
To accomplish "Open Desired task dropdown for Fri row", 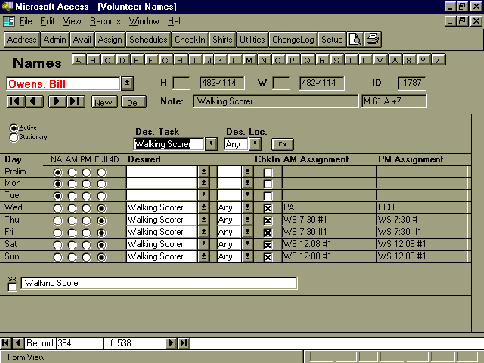I will [x=204, y=232].
